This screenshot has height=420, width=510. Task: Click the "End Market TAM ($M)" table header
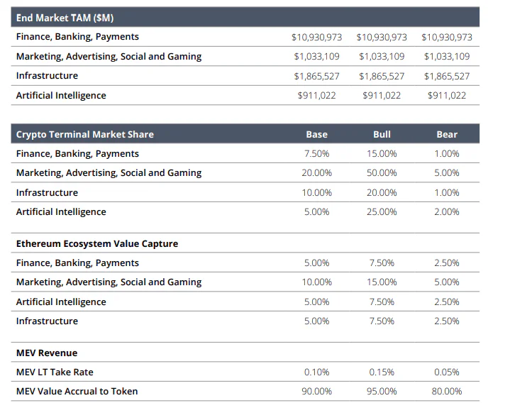click(65, 18)
